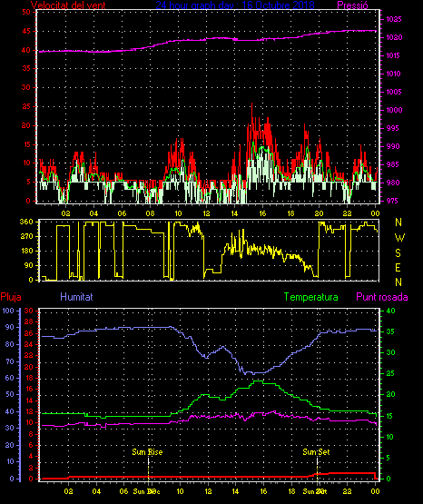The height and width of the screenshot is (504, 423).
Task: Click the red 'Pluja' label
Action: [11, 297]
